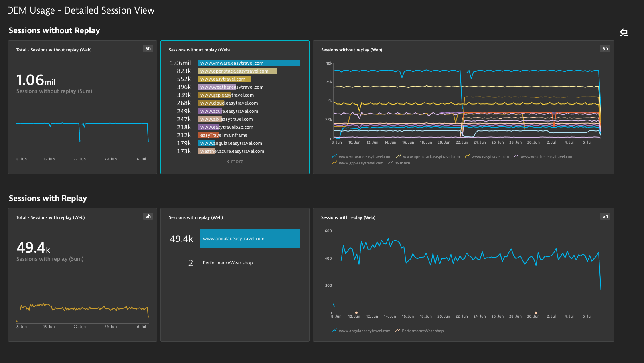The image size is (644, 363).
Task: Expand the '3 more' applications list
Action: click(x=235, y=162)
